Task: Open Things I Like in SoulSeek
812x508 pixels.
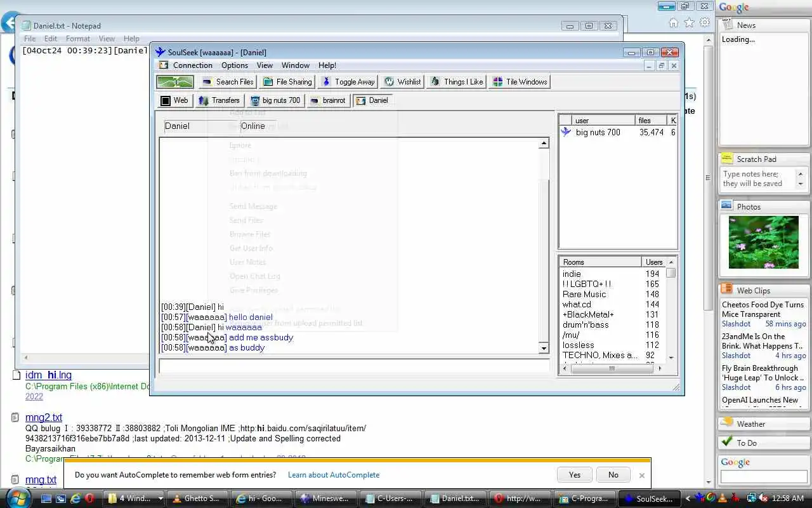Action: 456,82
